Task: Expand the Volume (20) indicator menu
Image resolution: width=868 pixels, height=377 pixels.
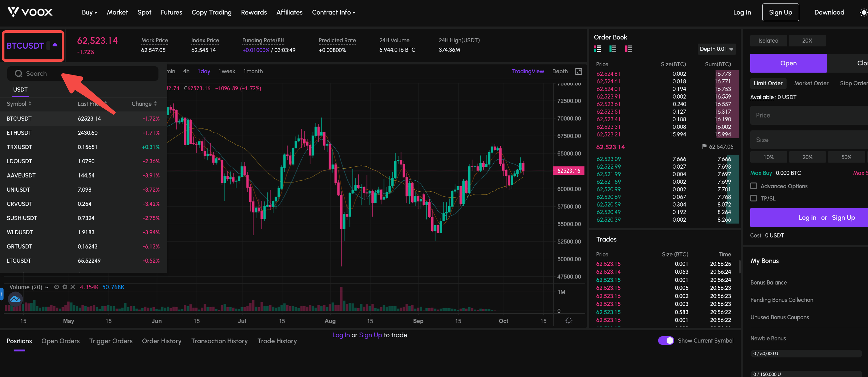Action: pos(47,287)
